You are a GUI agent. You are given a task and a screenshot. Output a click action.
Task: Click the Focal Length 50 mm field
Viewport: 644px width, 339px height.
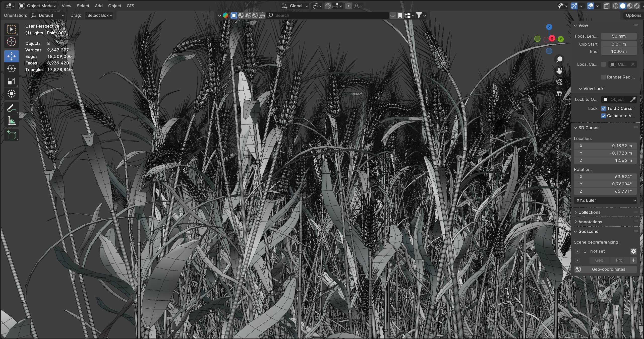click(x=618, y=36)
